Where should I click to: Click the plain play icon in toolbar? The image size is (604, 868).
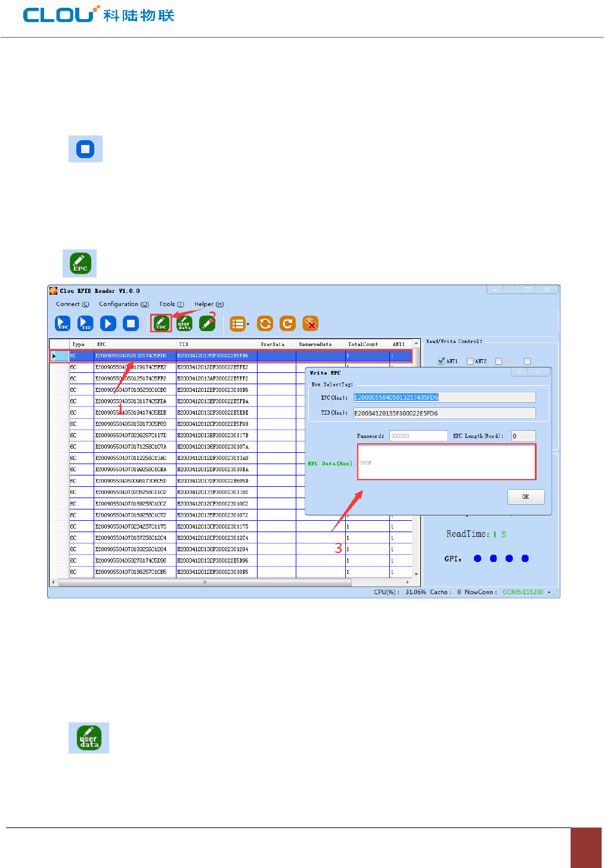(x=108, y=323)
